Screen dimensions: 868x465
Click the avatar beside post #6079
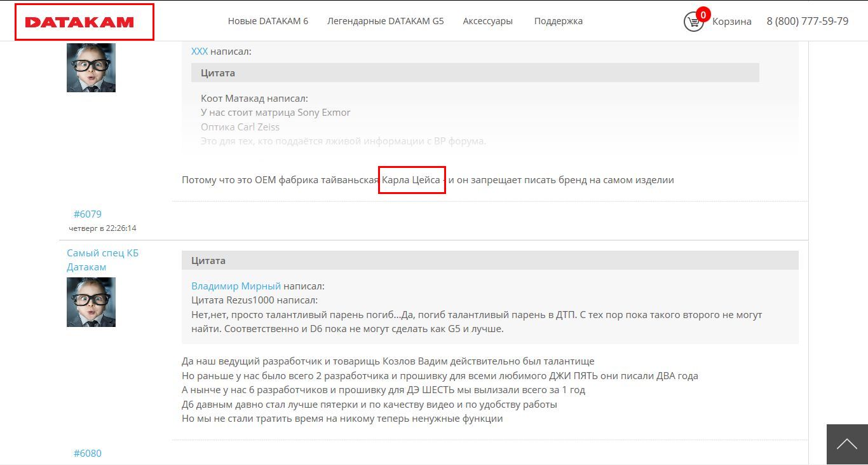pos(91,67)
